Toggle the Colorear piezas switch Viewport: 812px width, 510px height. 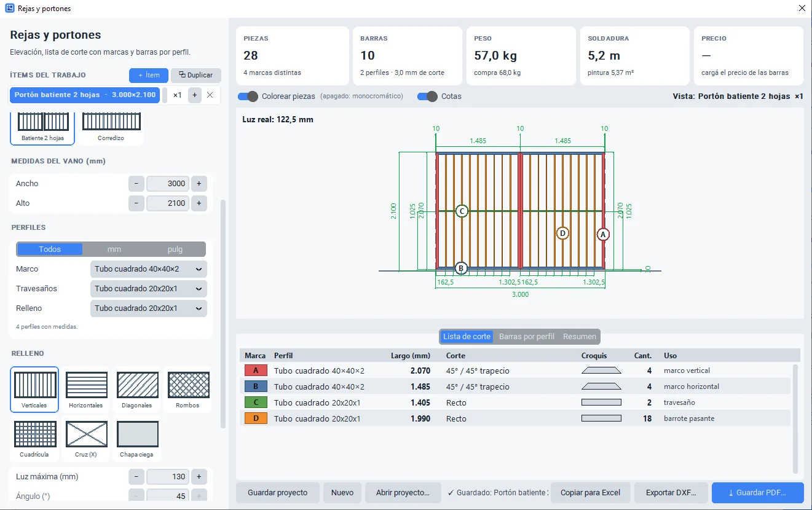point(248,96)
